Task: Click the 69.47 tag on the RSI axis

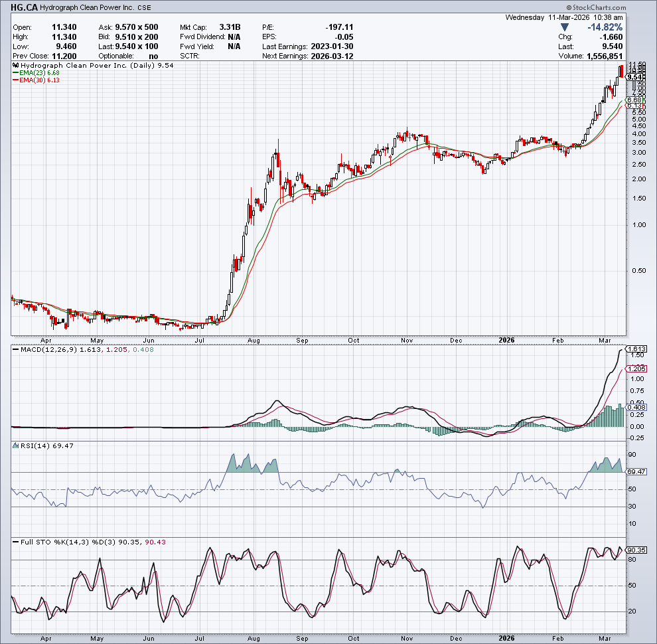Action: click(x=636, y=472)
